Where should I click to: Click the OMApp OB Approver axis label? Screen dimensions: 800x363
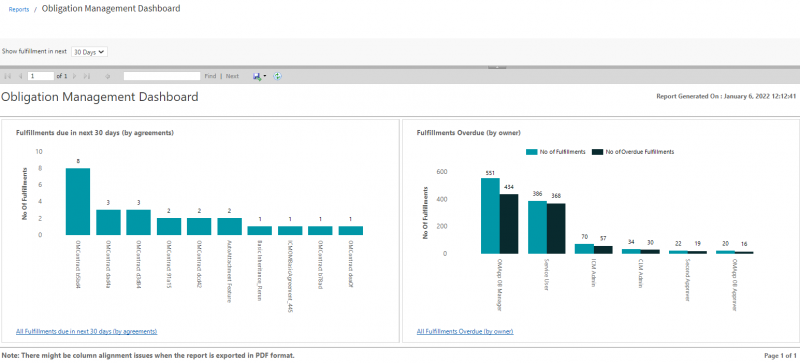[735, 284]
